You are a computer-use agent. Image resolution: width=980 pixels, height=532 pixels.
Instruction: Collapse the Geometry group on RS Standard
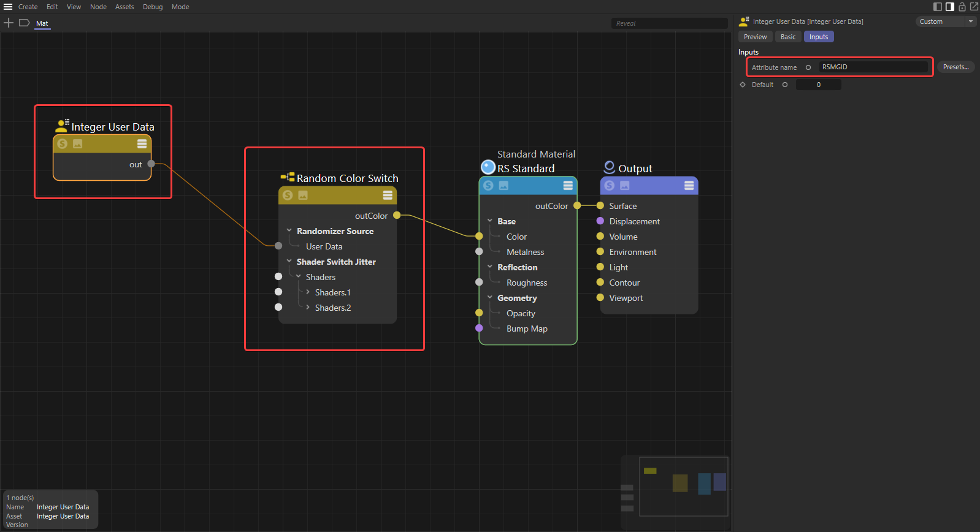point(490,297)
